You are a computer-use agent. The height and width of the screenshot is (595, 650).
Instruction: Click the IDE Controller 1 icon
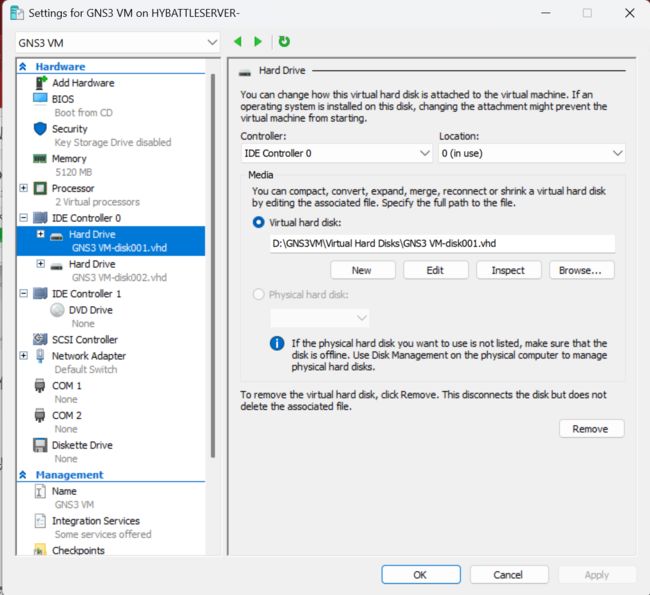click(40, 294)
